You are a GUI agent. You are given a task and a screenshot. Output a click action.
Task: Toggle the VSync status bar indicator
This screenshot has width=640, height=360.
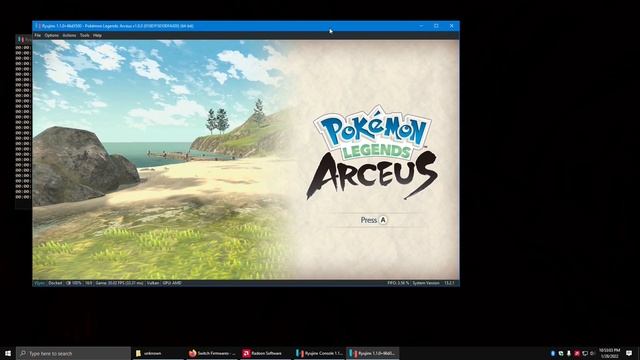pos(40,283)
